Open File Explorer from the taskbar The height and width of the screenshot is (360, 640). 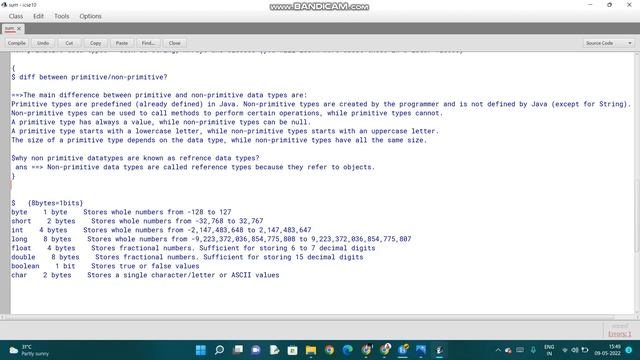tap(311, 350)
